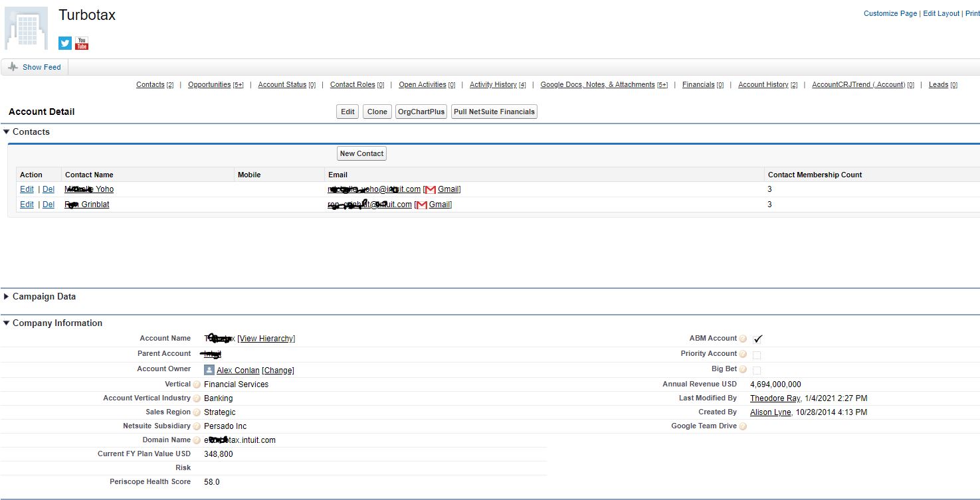Click Change next to the account owner
Screen dimensions: 980x500
coord(278,371)
